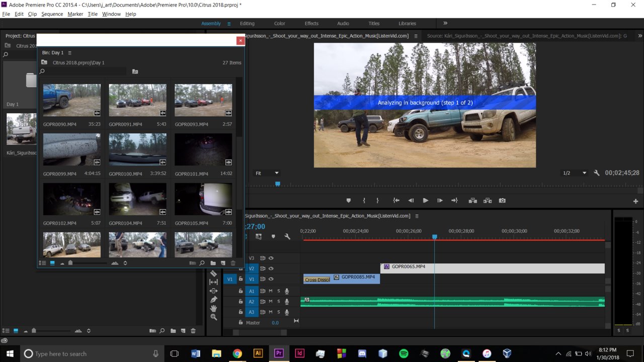Open Program monitor panel menu
This screenshot has height=362, width=644.
coord(416,36)
